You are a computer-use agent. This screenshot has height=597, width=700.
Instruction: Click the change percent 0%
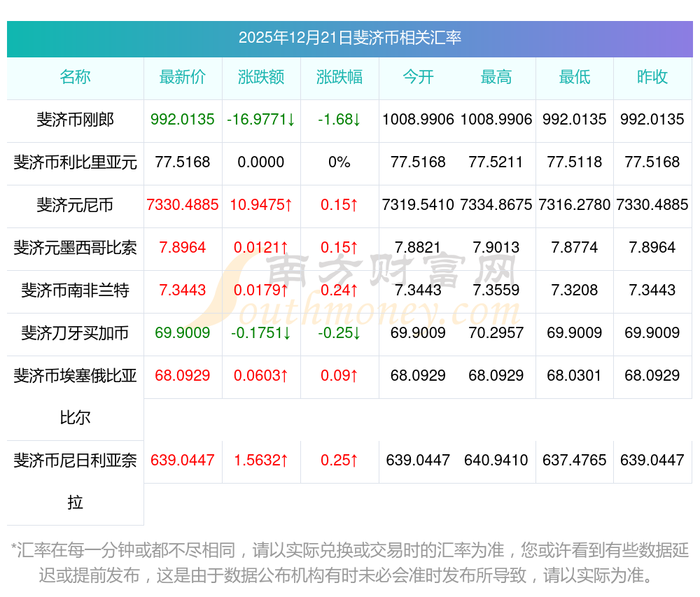pyautogui.click(x=339, y=162)
